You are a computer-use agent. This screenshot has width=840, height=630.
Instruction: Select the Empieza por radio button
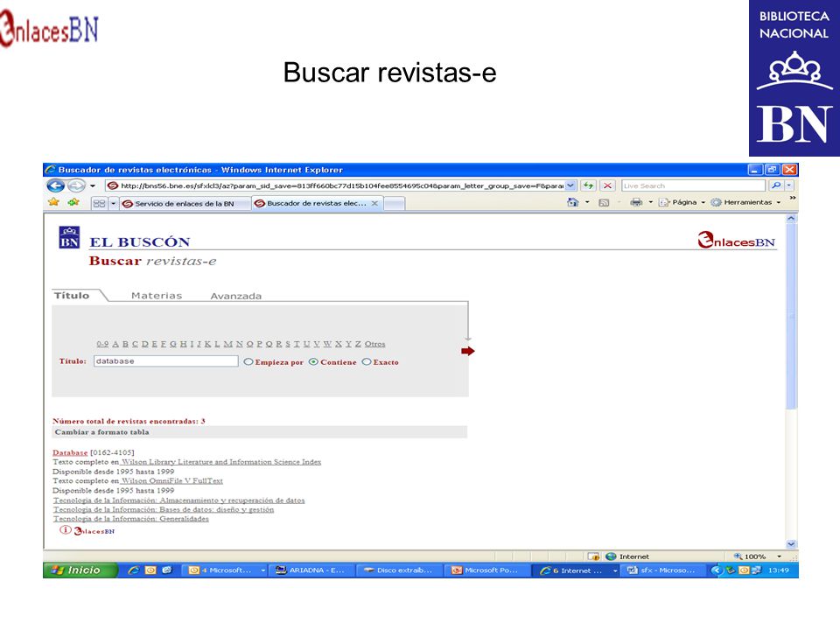[x=248, y=362]
